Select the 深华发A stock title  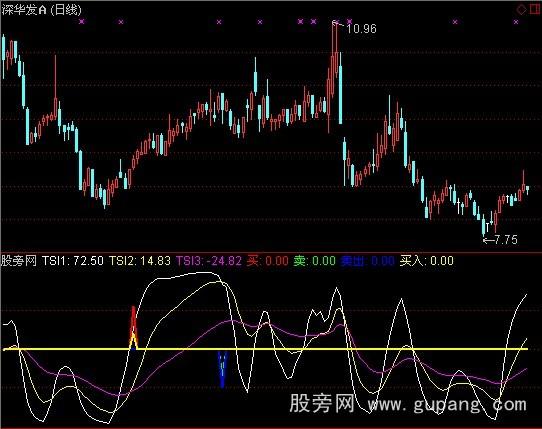click(x=24, y=10)
